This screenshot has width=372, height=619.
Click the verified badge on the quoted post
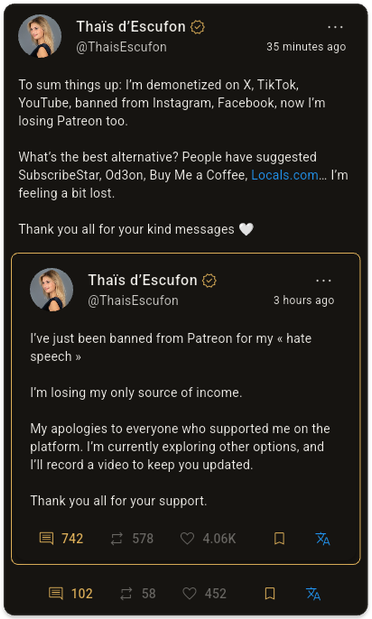209,281
